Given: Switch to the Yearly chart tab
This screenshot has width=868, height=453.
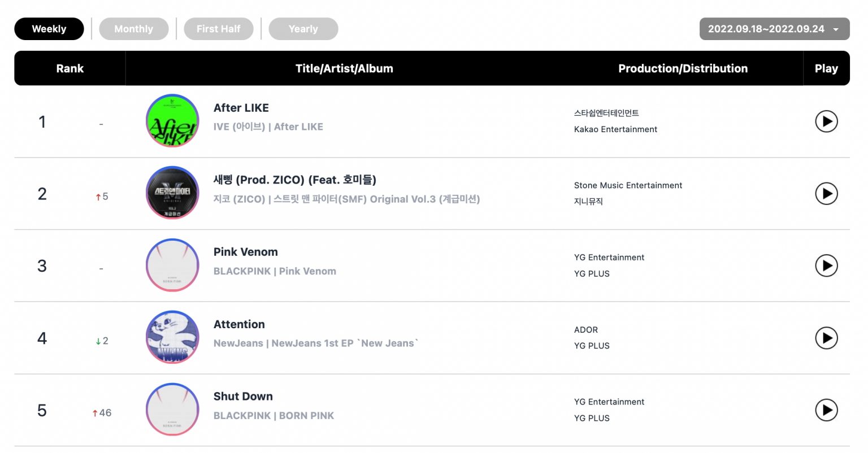Looking at the screenshot, I should (x=303, y=29).
